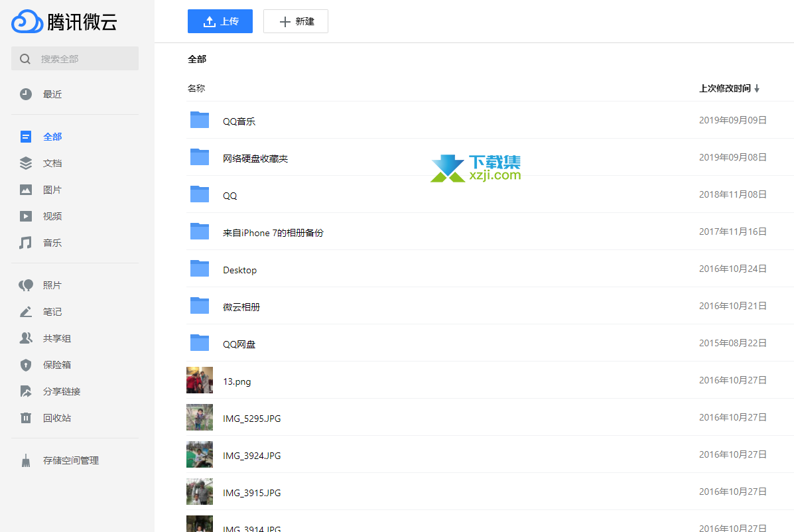Open 照片 section label
Viewport: 794px width, 532px height.
(x=52, y=285)
